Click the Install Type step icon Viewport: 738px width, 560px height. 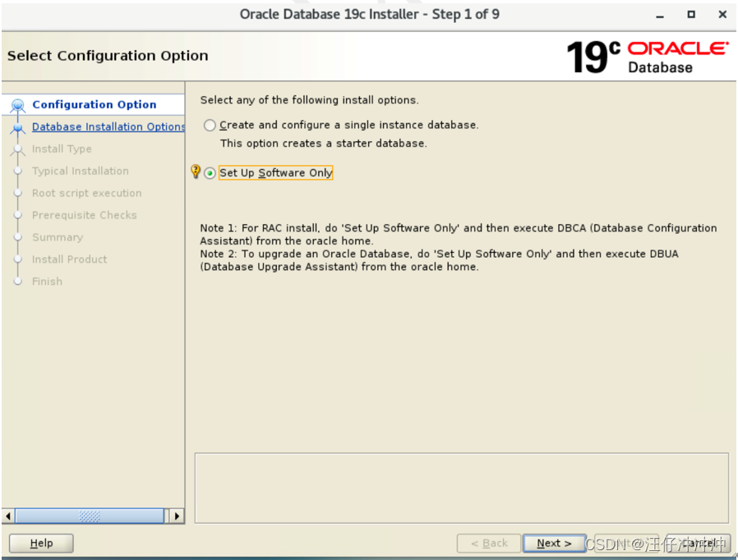pyautogui.click(x=17, y=149)
